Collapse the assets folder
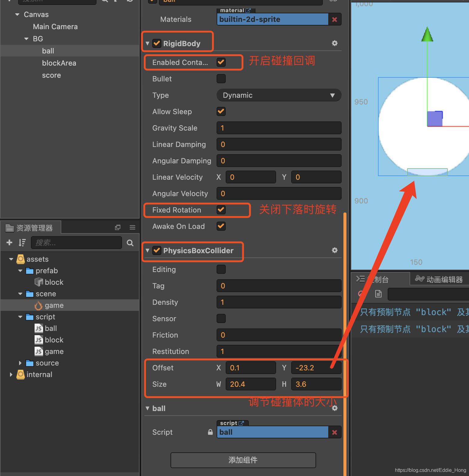The width and height of the screenshot is (469, 476). coord(11,259)
